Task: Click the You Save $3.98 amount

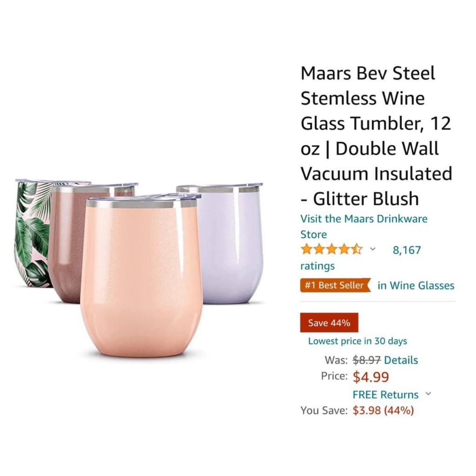Action: [383, 410]
